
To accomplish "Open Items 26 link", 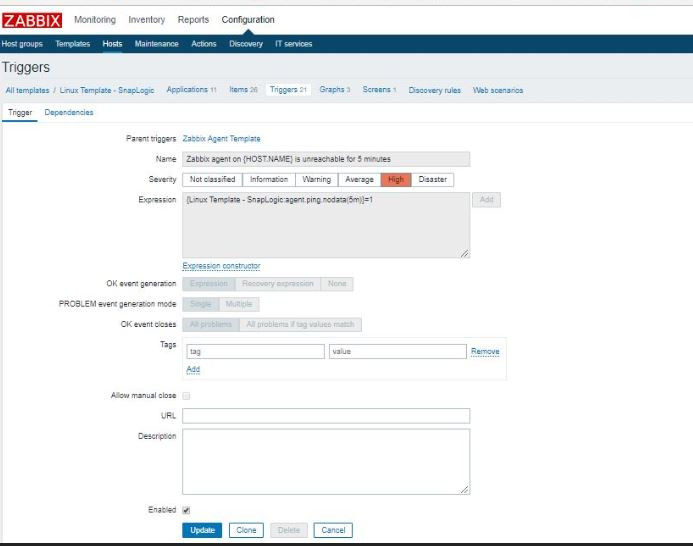I will [243, 90].
